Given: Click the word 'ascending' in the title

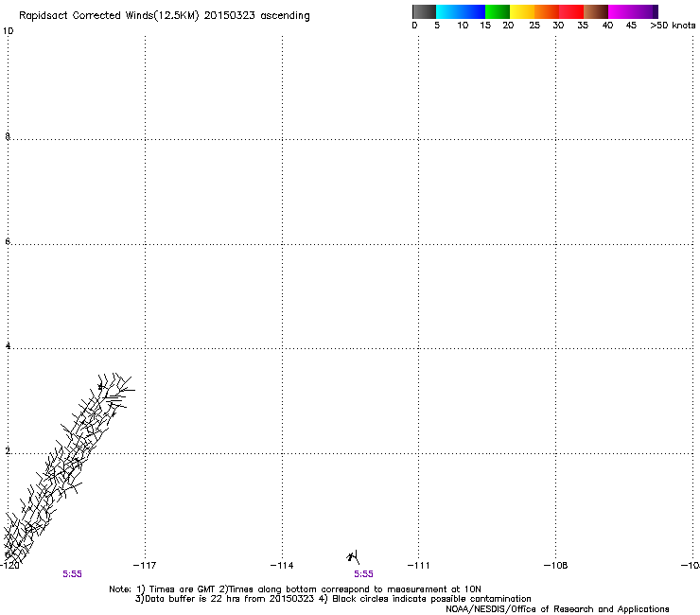Looking at the screenshot, I should point(285,16).
